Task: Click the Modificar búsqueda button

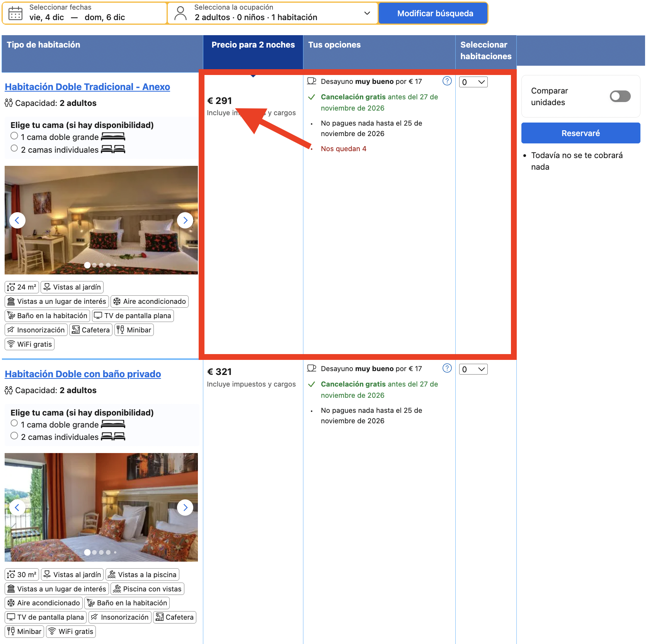Action: (x=433, y=14)
